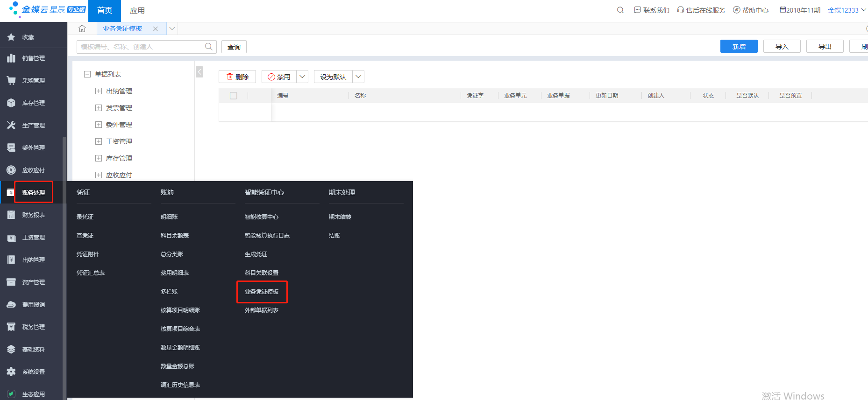868x400 pixels.
Task: Expand the 应收应付 tree node
Action: tap(99, 175)
